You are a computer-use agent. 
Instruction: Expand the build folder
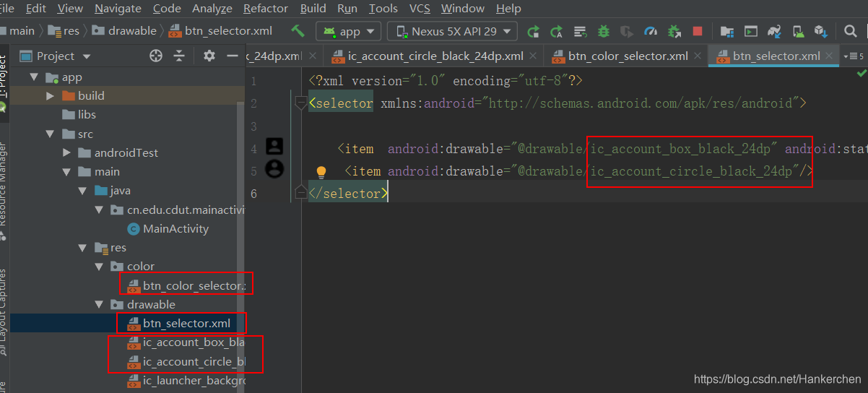50,96
